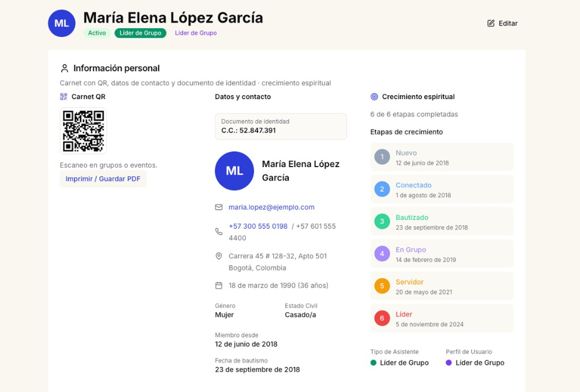
Task: Open the Bautizado stage label
Action: click(x=412, y=218)
